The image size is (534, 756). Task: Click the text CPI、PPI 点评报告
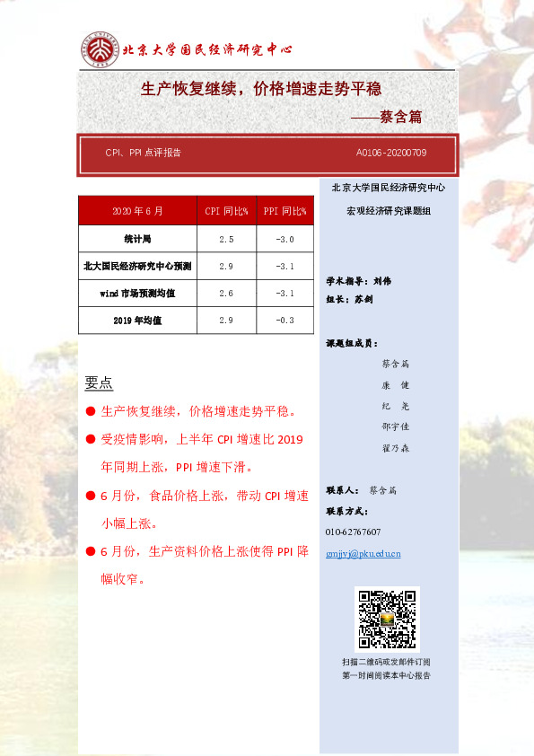tap(143, 153)
